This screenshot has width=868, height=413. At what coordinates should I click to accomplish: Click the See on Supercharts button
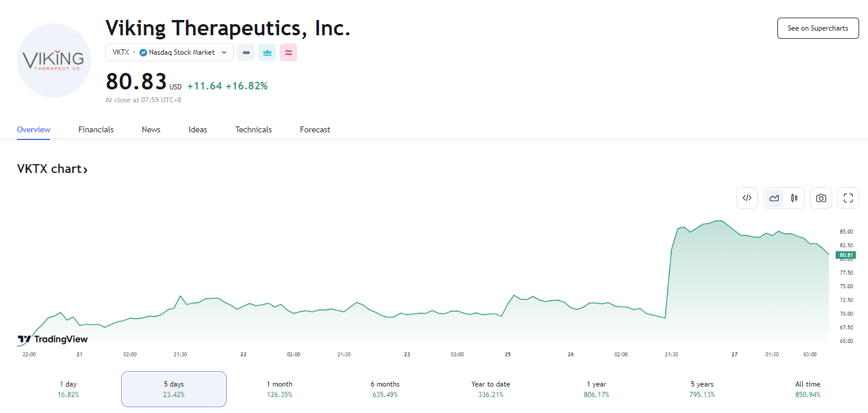(x=818, y=28)
